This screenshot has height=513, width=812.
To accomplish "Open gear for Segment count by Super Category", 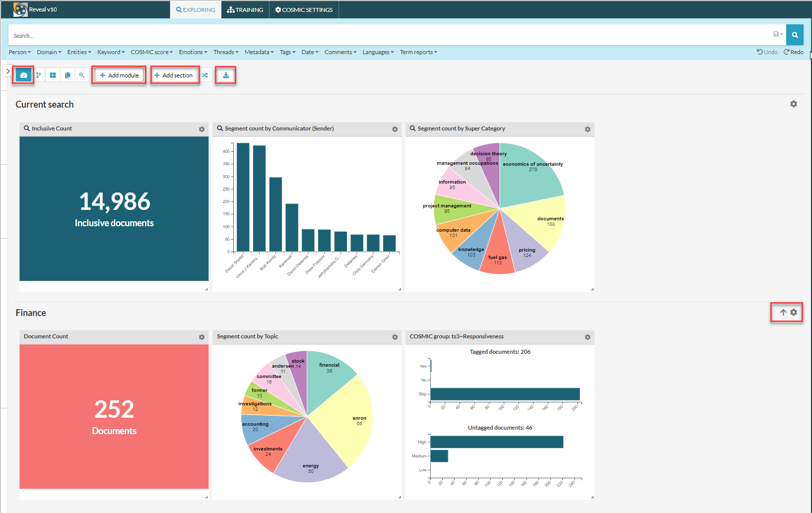I will point(587,129).
